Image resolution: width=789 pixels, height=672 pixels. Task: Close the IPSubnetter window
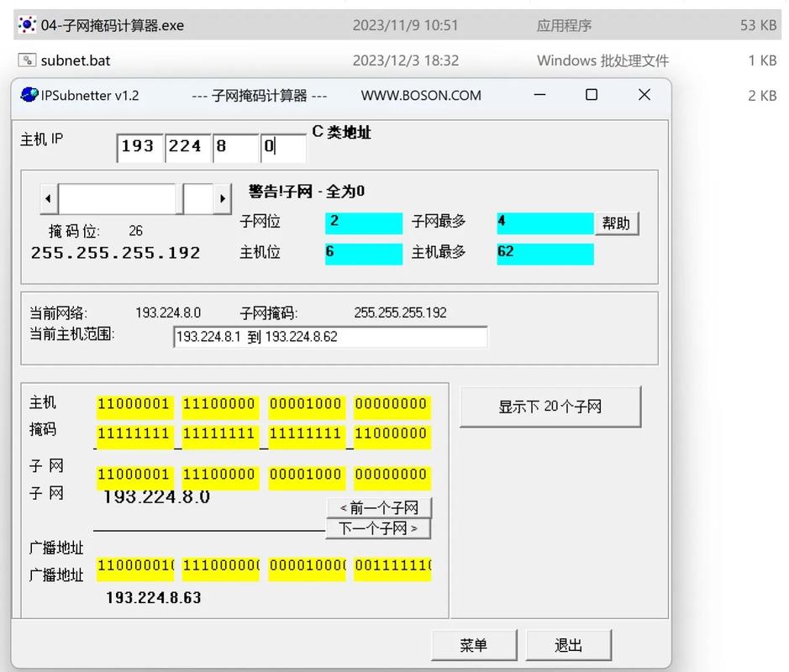coord(644,95)
